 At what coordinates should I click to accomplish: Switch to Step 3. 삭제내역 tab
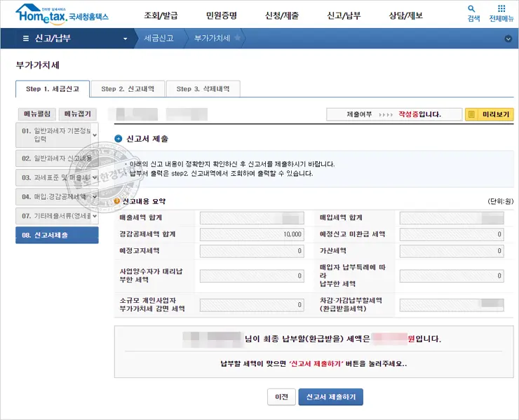click(203, 89)
